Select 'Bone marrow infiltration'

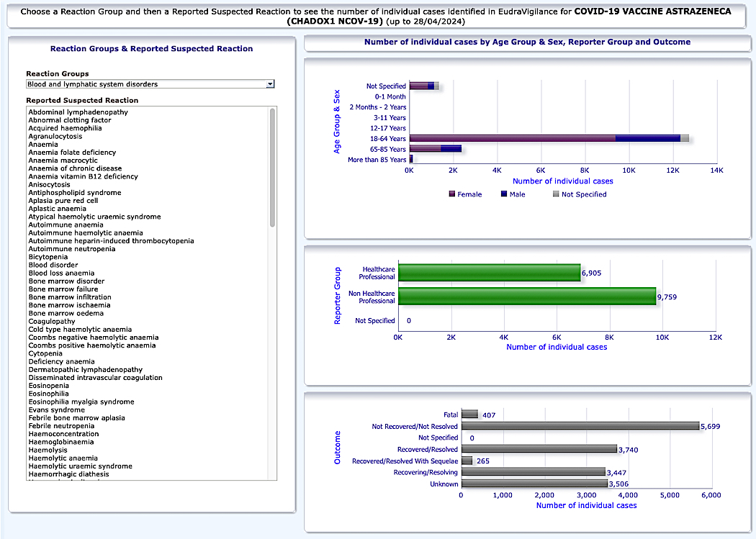click(69, 297)
